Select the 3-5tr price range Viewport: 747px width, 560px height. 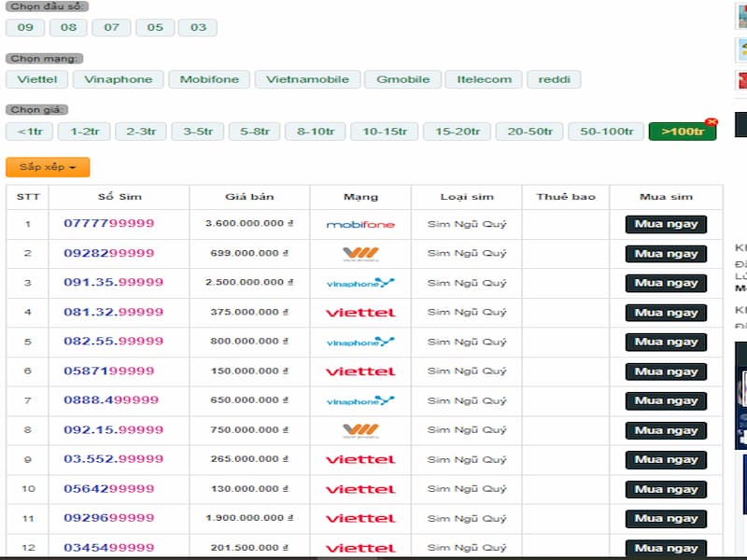coord(198,132)
